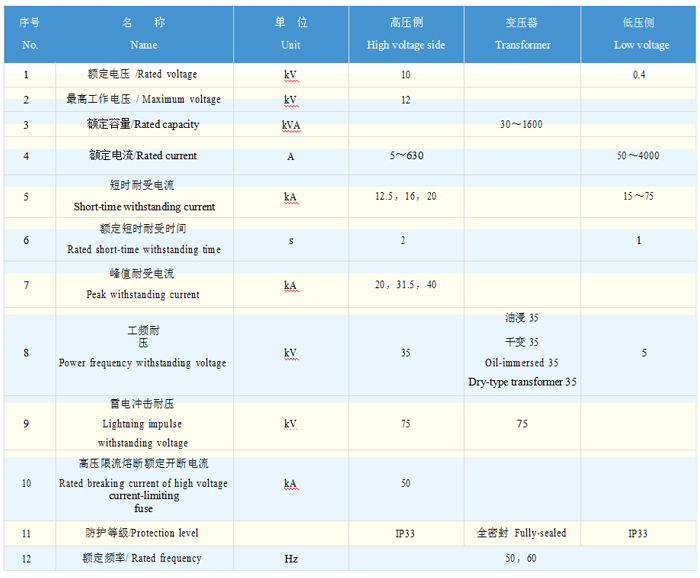Click high voltage value '12' in row 2

[405, 100]
